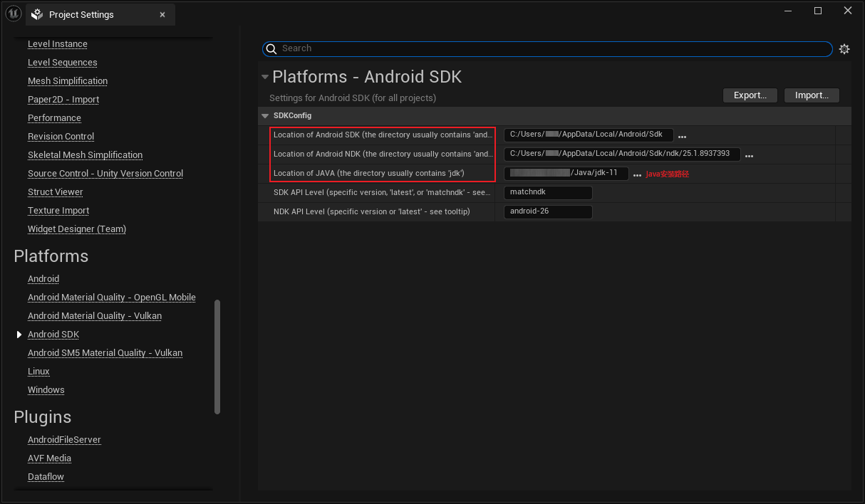The image size is (865, 504).
Task: Browse for the JAVA location
Action: 637,174
